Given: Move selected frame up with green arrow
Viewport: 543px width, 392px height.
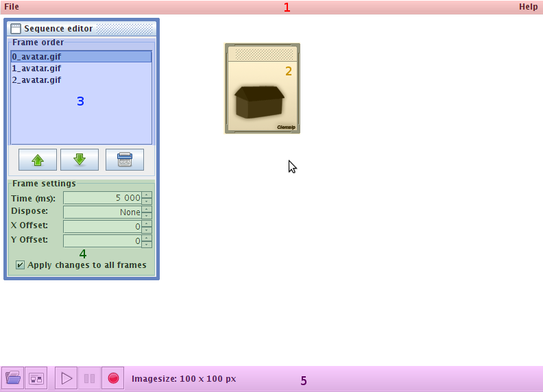Looking at the screenshot, I should 38,160.
